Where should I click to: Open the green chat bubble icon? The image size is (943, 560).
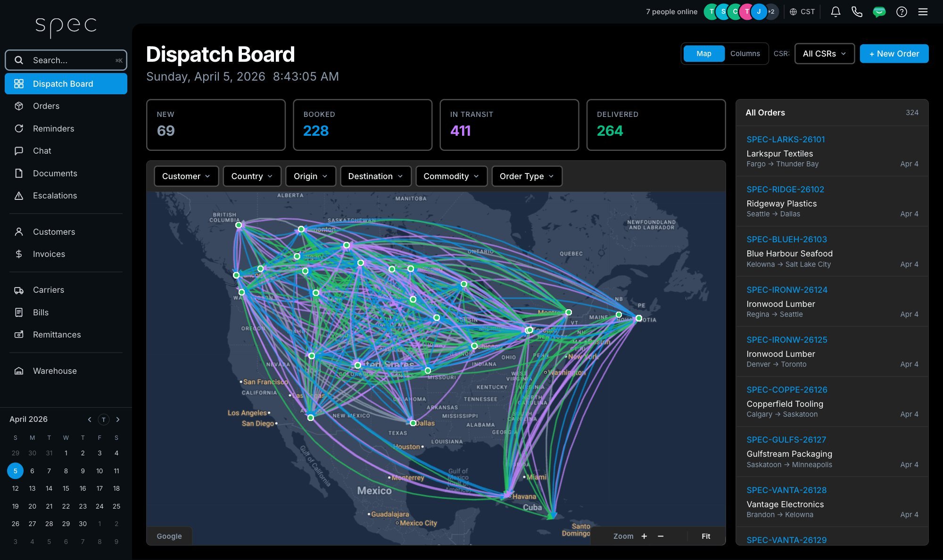pyautogui.click(x=879, y=12)
